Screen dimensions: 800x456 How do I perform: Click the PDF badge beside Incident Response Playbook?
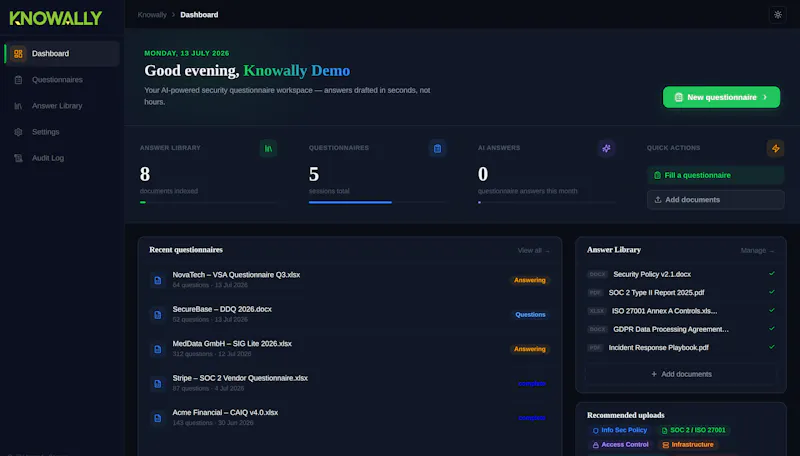click(x=595, y=347)
